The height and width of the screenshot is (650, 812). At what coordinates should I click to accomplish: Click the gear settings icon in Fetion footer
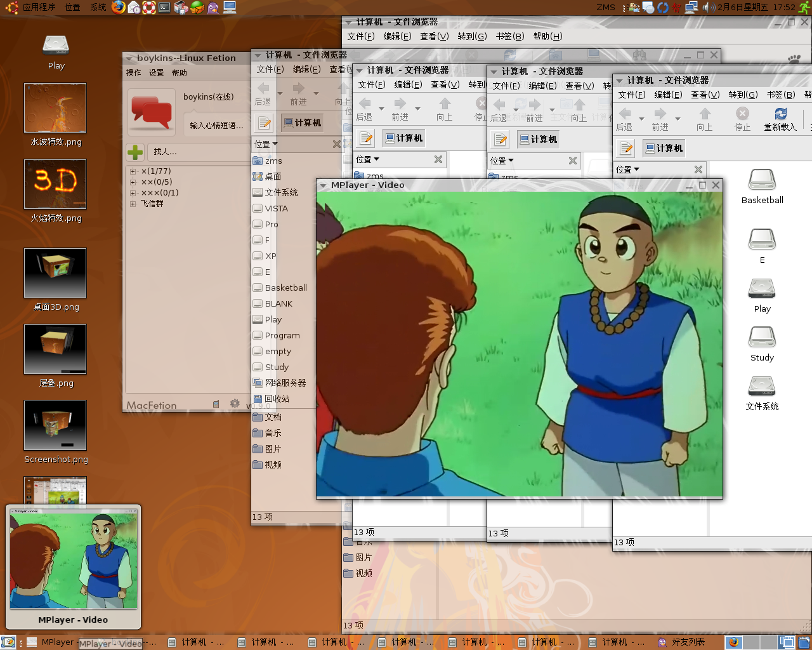(235, 404)
